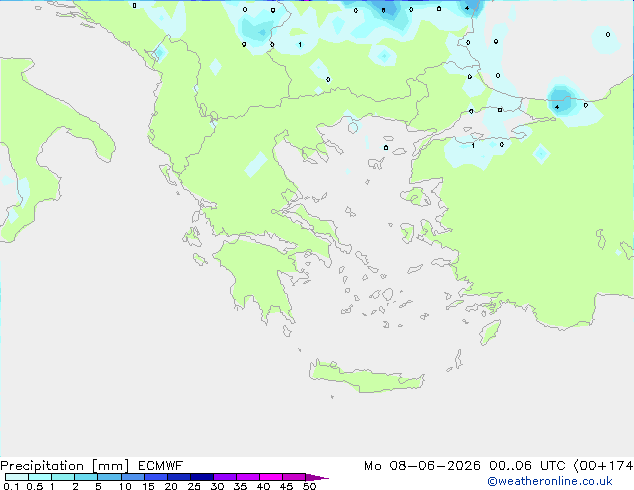634x490 pixels.
Task: Click the legend value '45'
Action: click(x=286, y=486)
